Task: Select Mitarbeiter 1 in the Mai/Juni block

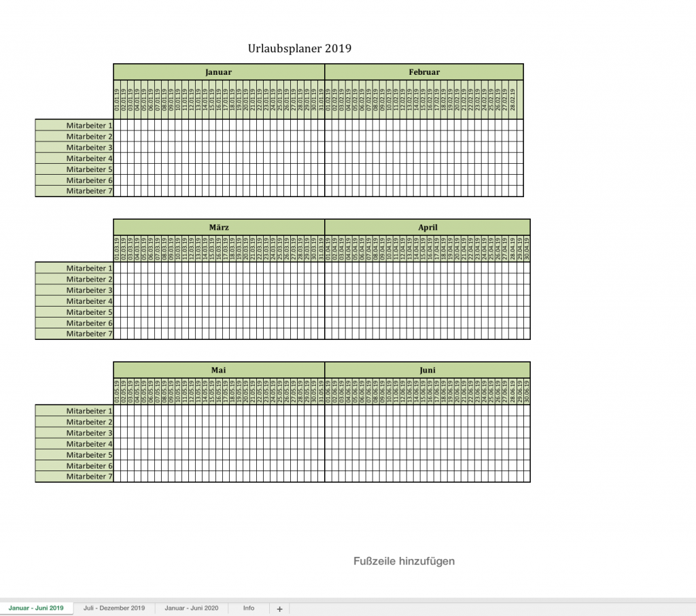Action: (74, 411)
